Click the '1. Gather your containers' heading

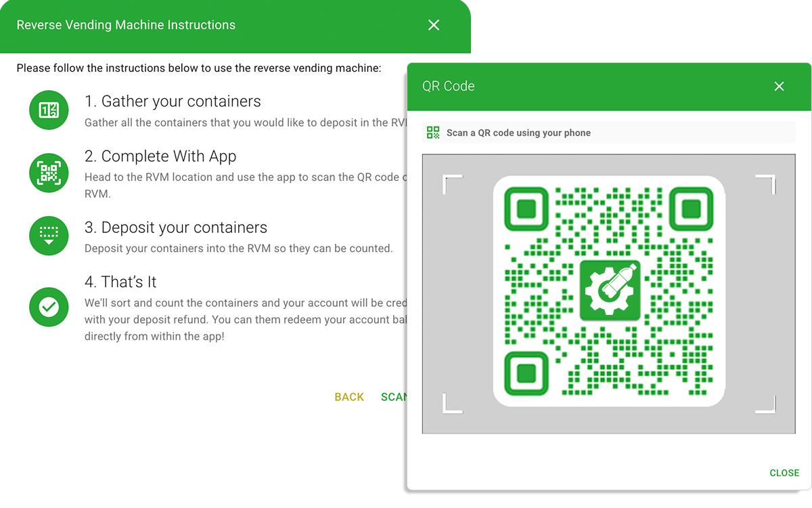tap(173, 102)
